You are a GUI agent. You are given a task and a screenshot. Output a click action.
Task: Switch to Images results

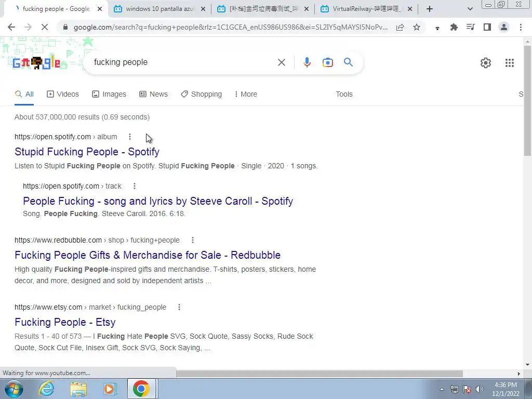pos(109,94)
